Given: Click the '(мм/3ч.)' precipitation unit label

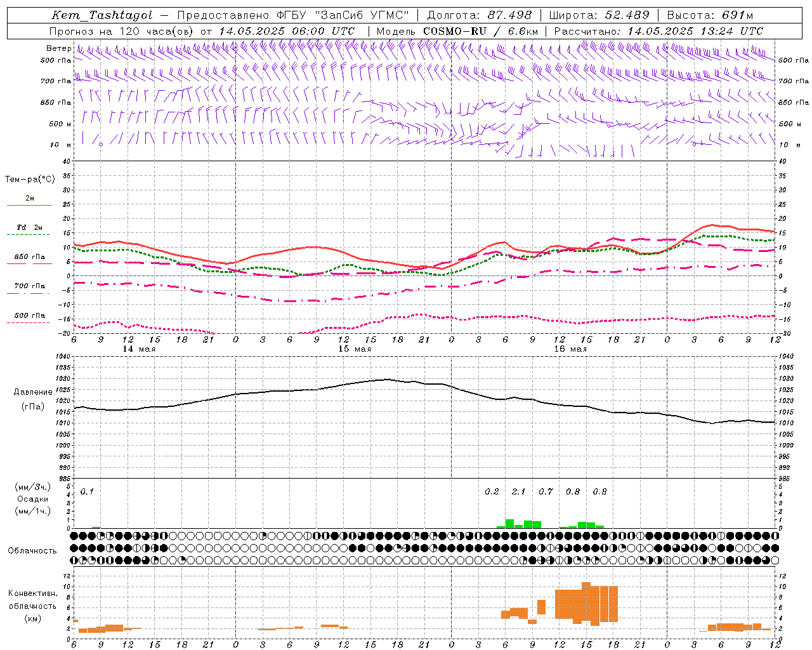Looking at the screenshot, I should tap(33, 487).
